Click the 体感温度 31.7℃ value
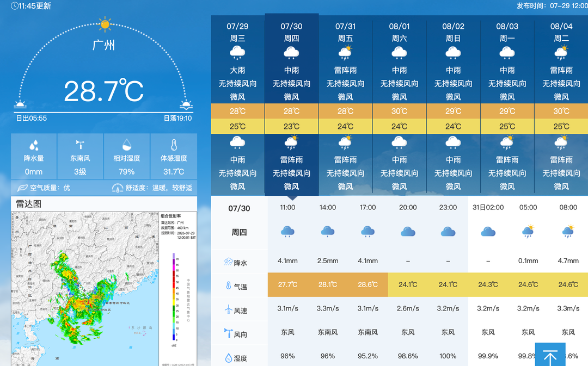The image size is (588, 366). coord(174,172)
